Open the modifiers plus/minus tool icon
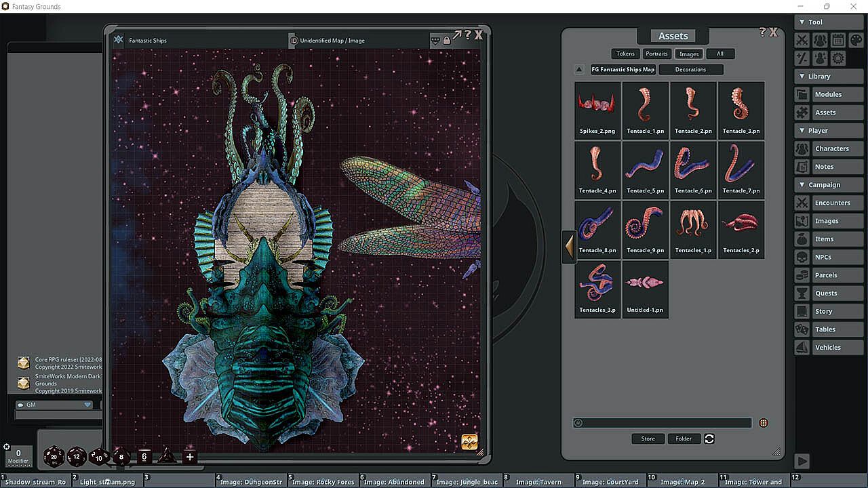 (802, 58)
